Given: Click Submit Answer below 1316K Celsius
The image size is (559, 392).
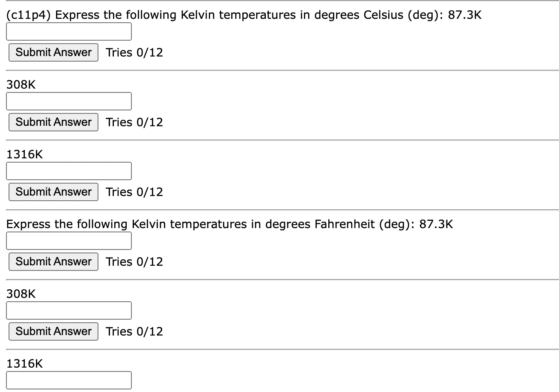Looking at the screenshot, I should pyautogui.click(x=53, y=192).
